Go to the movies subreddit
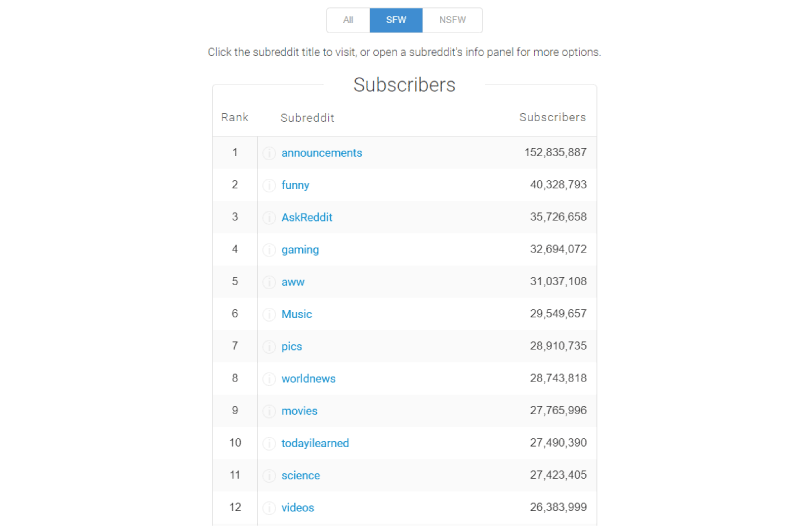The width and height of the screenshot is (800, 530). 299,411
